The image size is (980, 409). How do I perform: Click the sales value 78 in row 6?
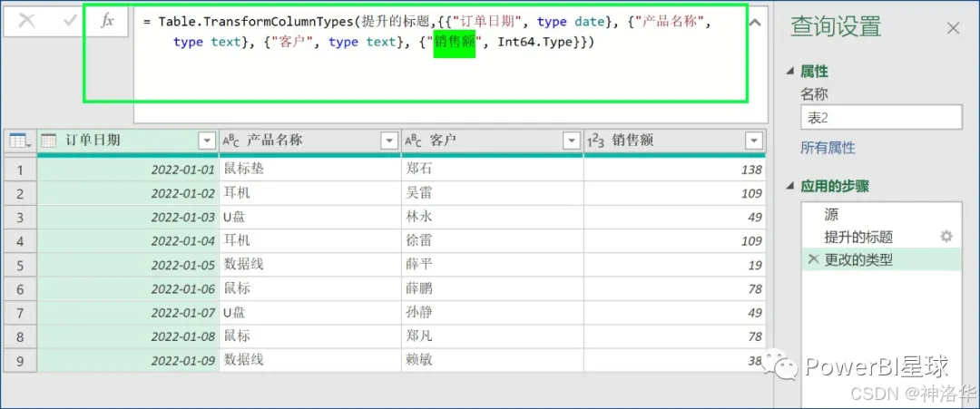tap(675, 288)
